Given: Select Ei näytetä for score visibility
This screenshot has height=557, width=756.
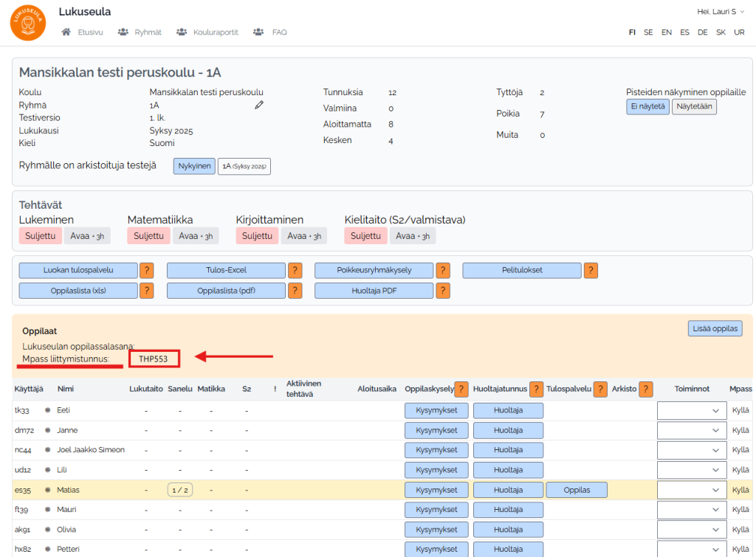Looking at the screenshot, I should pos(647,106).
